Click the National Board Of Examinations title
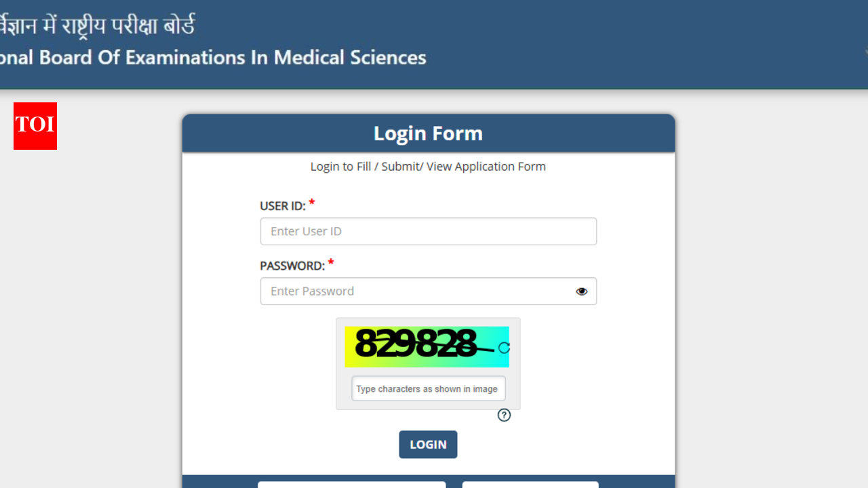 click(x=213, y=58)
